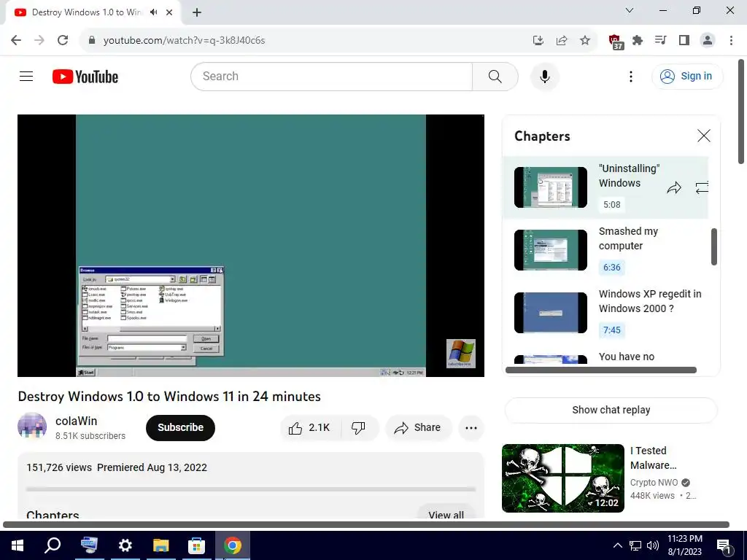Open Chrome profile avatar

[x=708, y=40]
